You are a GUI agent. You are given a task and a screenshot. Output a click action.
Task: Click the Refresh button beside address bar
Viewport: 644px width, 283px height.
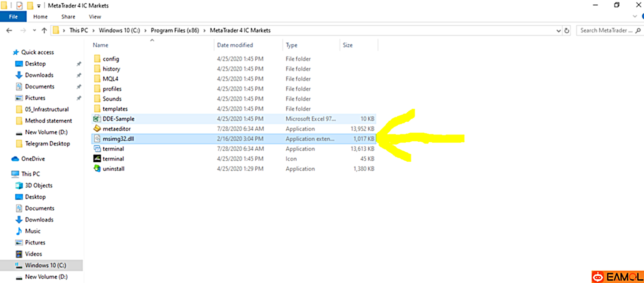pos(567,30)
